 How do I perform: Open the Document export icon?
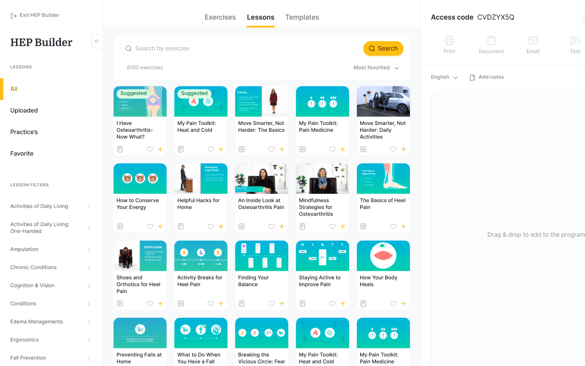pyautogui.click(x=491, y=40)
